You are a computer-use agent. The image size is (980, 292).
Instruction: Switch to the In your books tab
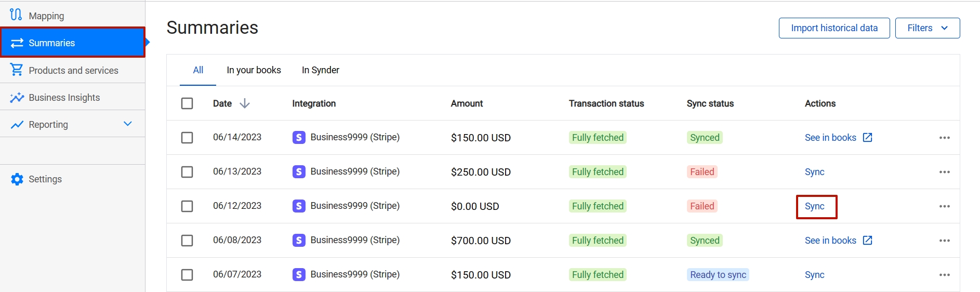254,70
